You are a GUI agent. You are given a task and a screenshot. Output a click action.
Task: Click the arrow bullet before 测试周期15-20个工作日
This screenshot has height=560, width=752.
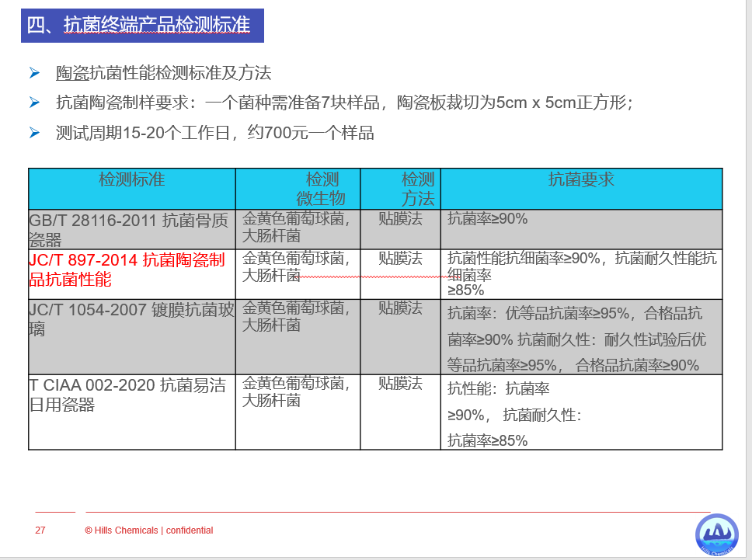click(x=34, y=133)
